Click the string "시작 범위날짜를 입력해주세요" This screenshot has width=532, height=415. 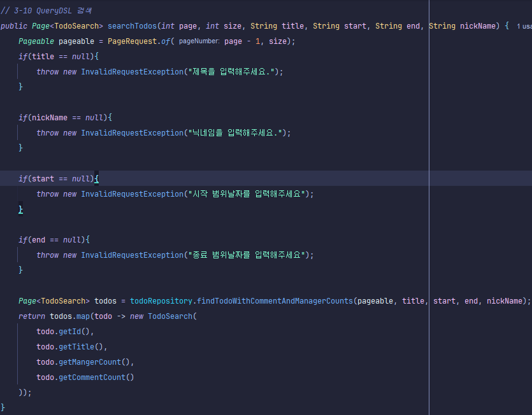click(x=247, y=194)
